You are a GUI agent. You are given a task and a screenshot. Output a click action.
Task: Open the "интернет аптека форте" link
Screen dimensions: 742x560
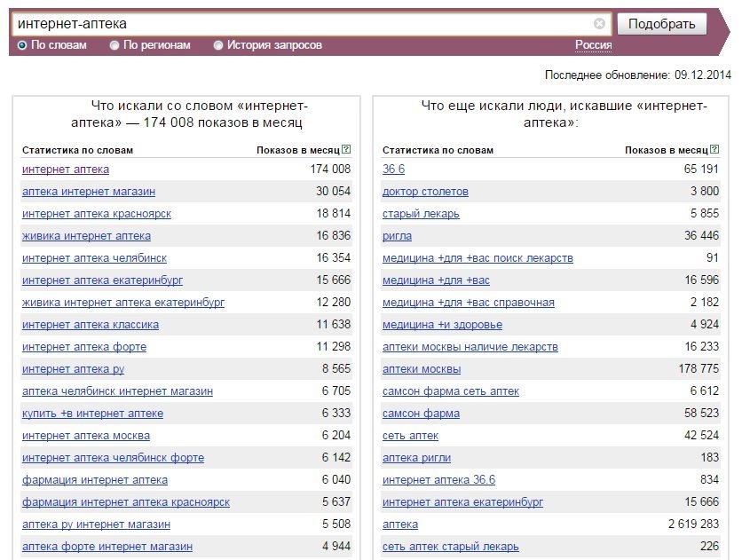[x=84, y=347]
